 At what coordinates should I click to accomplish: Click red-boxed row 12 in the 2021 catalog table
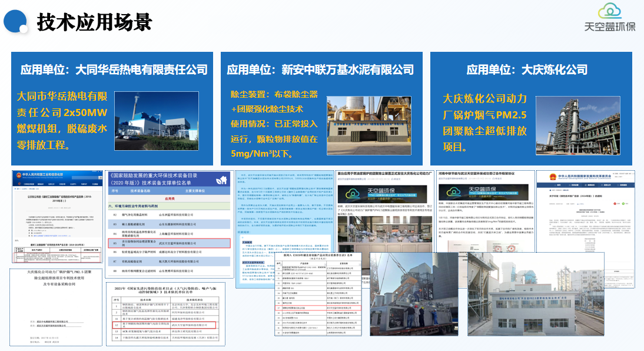[x=164, y=324]
